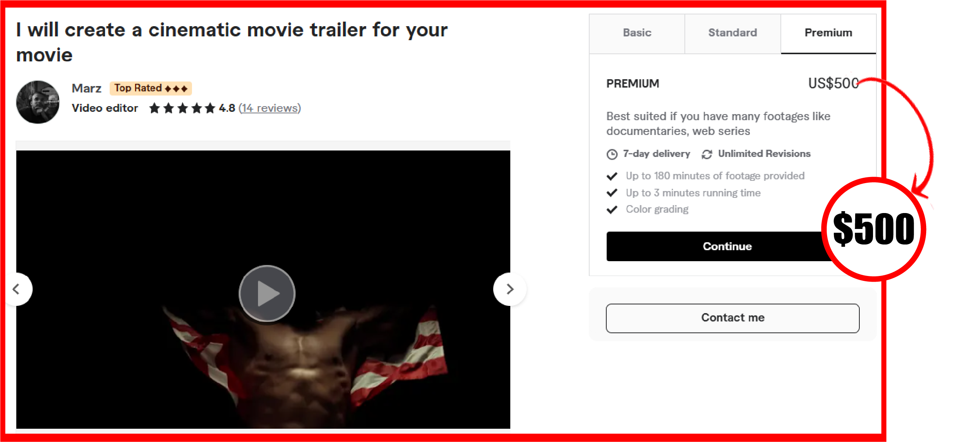Image resolution: width=980 pixels, height=442 pixels.
Task: Open the seller name Marz
Action: coord(87,88)
